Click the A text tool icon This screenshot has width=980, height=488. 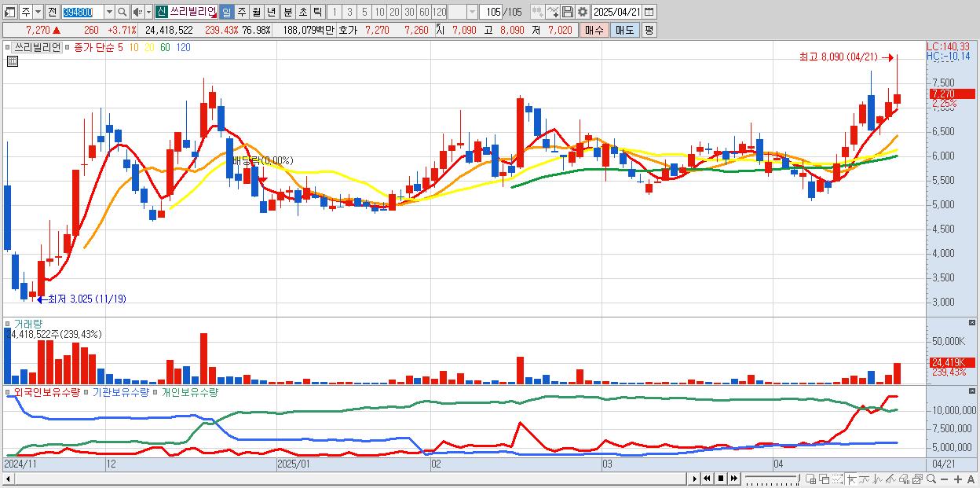click(x=971, y=479)
